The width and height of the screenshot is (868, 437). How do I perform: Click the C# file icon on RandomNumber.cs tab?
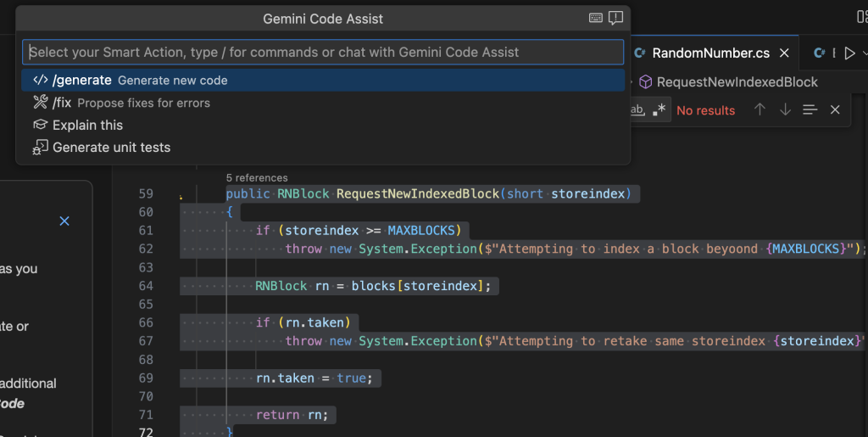pos(640,53)
